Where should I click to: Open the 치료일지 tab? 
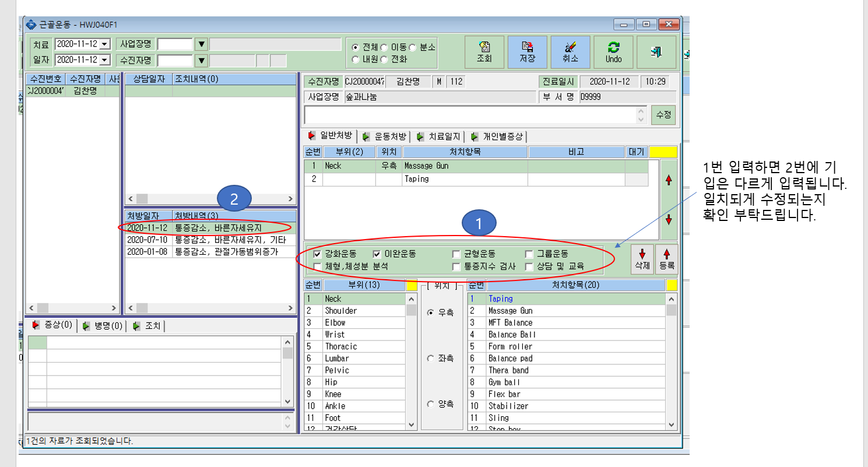click(438, 137)
